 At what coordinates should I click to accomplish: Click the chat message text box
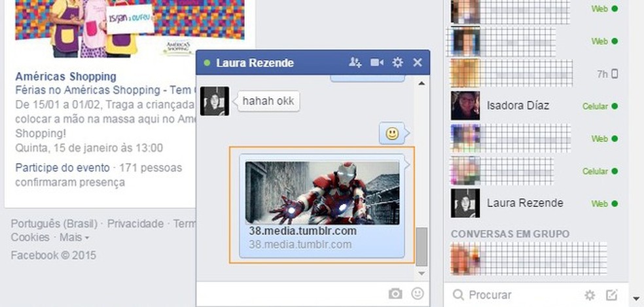[292, 293]
